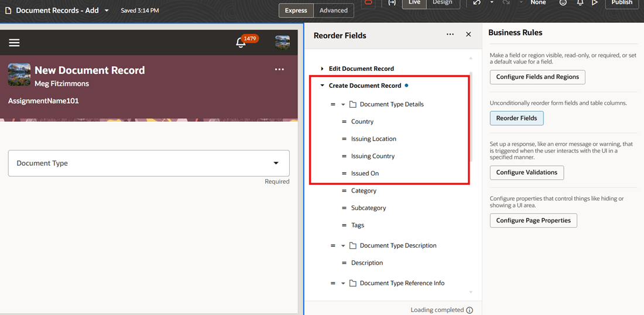Open the Reorder Fields panel options menu
Image resolution: width=644 pixels, height=315 pixels.
coord(450,35)
